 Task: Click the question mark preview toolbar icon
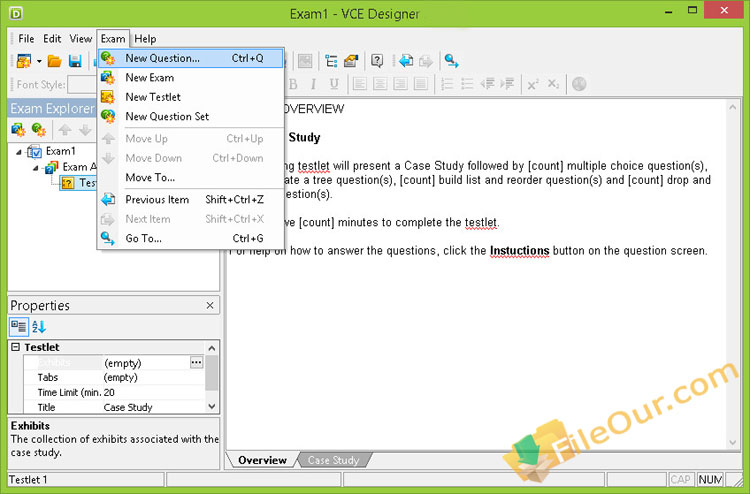(x=377, y=61)
